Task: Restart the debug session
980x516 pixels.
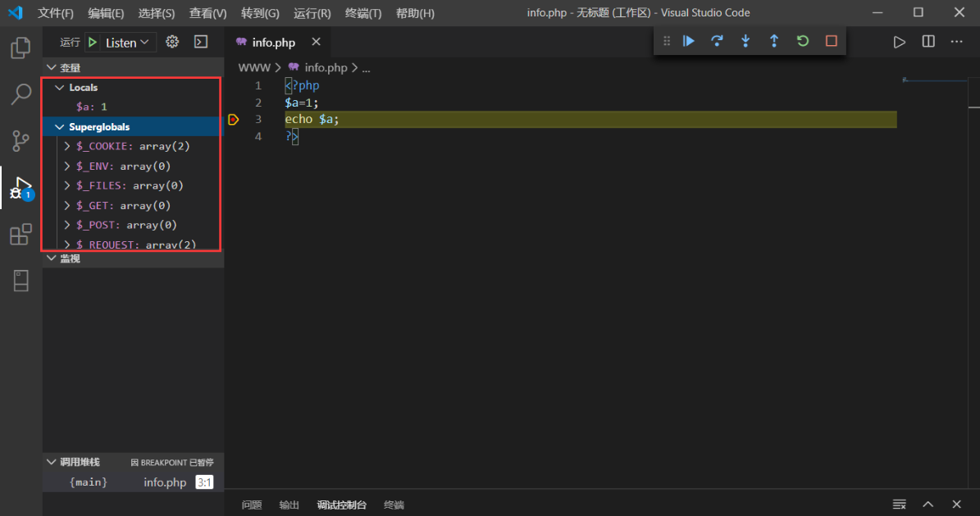Action: click(x=802, y=40)
